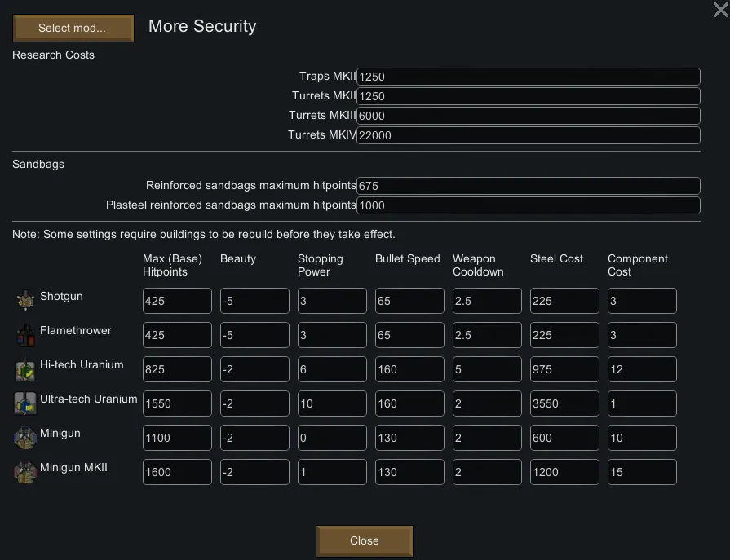Click the Hi-tech Uranium turret icon
This screenshot has width=730, height=560.
25,368
